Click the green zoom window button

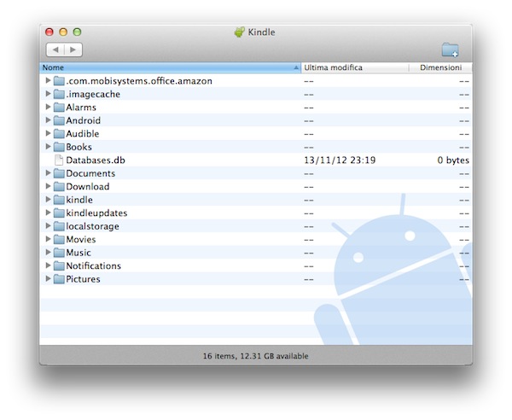pyautogui.click(x=78, y=32)
